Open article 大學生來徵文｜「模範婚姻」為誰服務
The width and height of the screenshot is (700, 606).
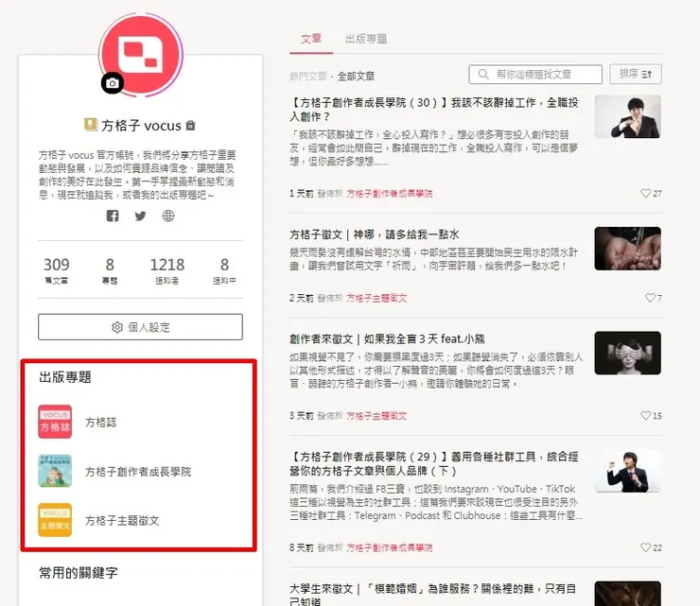click(432, 595)
